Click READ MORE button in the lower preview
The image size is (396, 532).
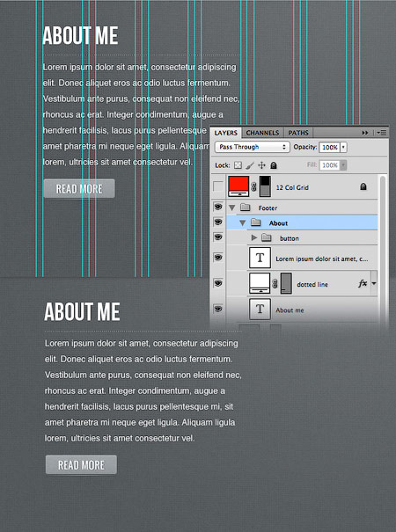[81, 465]
